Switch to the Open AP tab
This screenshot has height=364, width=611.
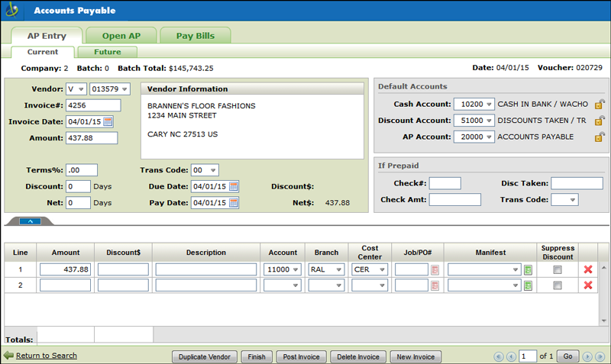(x=120, y=36)
